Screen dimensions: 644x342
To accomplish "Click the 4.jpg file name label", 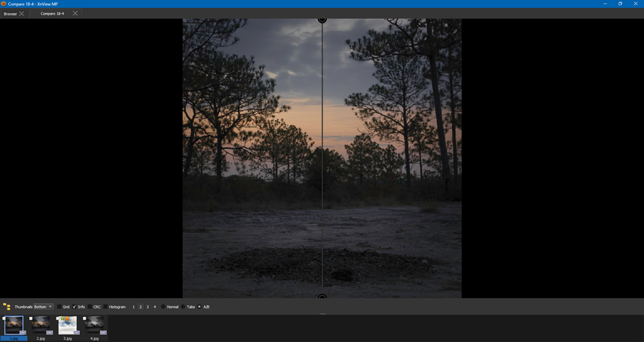I will pyautogui.click(x=95, y=338).
